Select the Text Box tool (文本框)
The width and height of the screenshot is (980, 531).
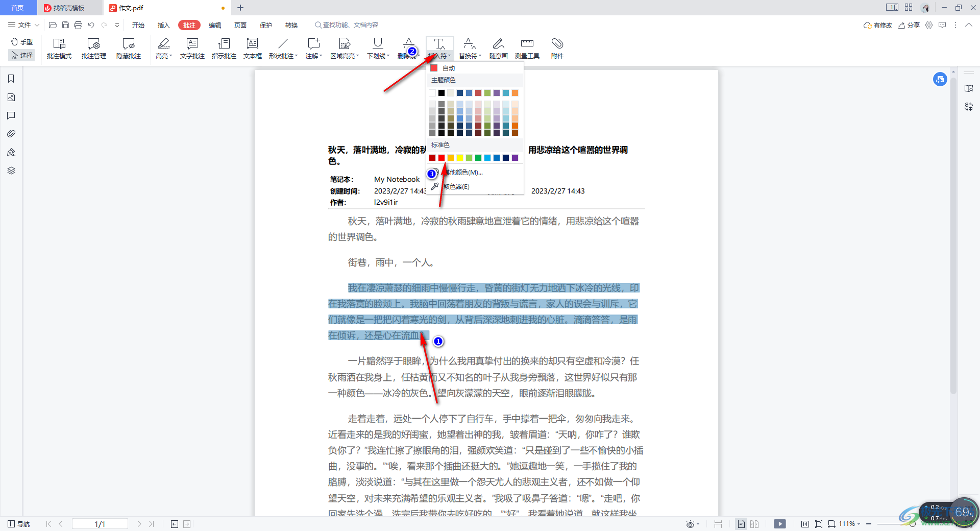(x=253, y=49)
